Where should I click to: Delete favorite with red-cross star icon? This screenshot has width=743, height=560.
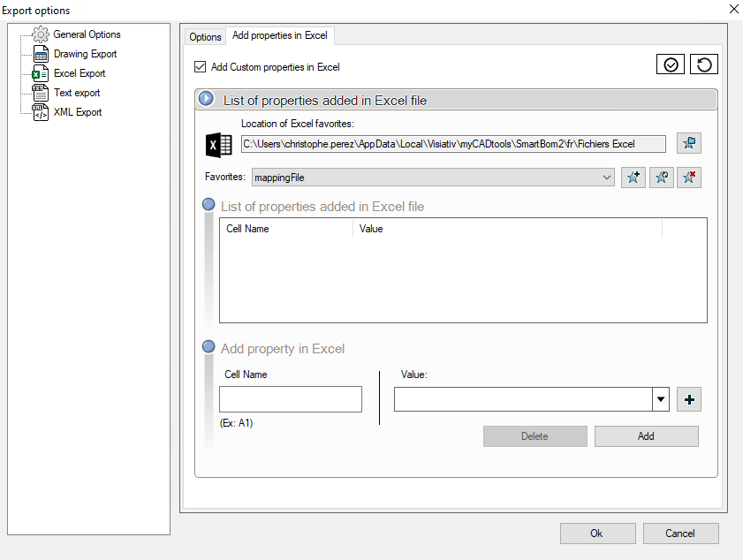[689, 178]
